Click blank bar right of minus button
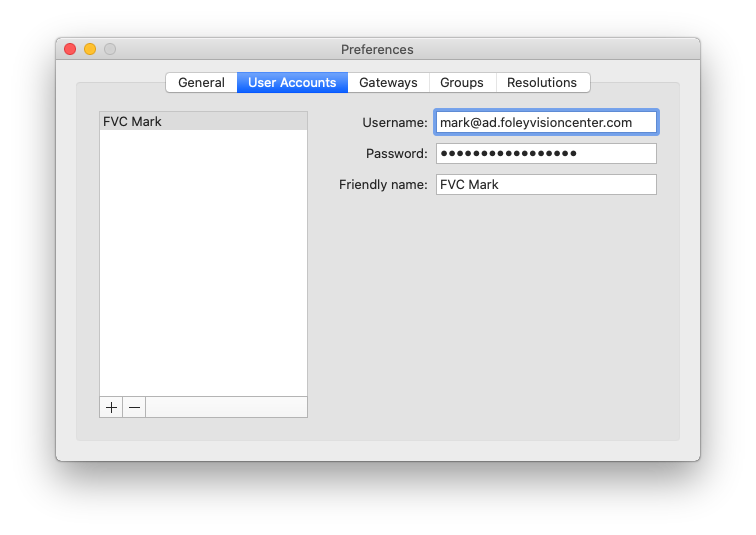Viewport: 756px width, 535px height. coord(226,407)
